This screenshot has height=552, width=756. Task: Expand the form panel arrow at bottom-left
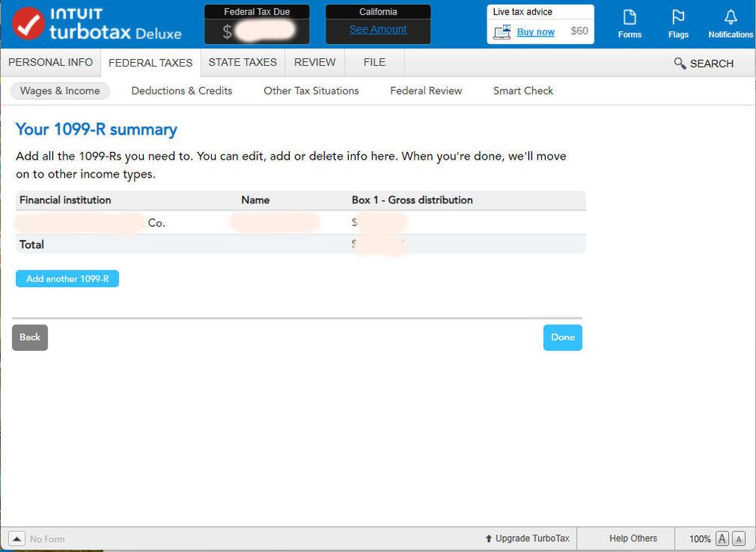click(17, 538)
